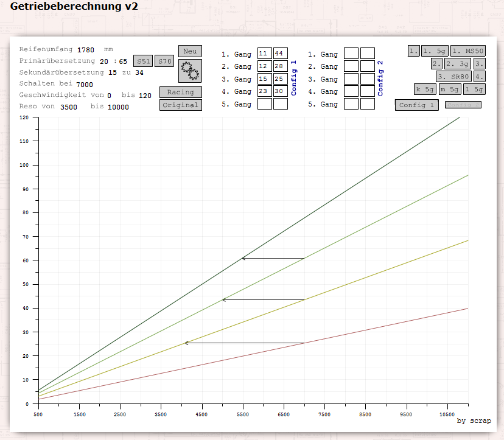Apply the Racing gear preset
The image size is (504, 440).
180,93
